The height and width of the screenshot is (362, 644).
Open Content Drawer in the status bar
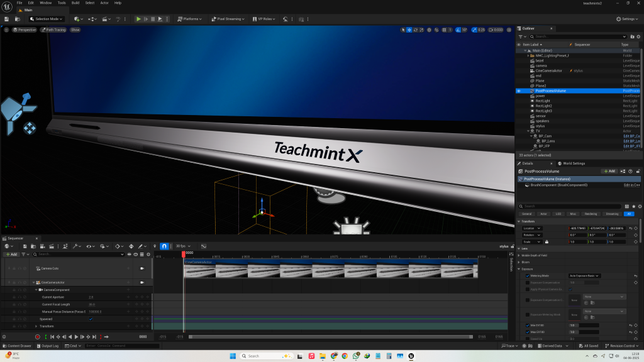point(17,346)
